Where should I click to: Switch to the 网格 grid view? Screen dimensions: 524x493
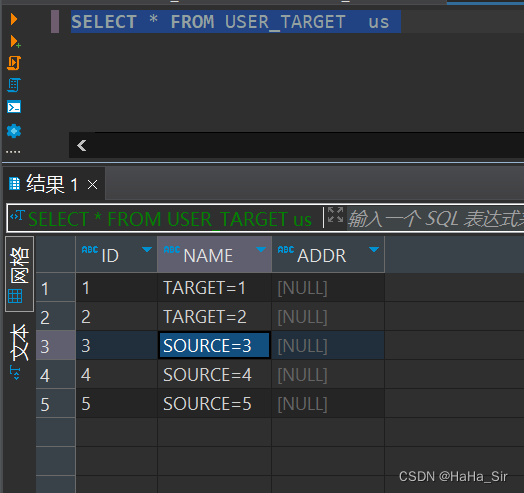coord(19,274)
